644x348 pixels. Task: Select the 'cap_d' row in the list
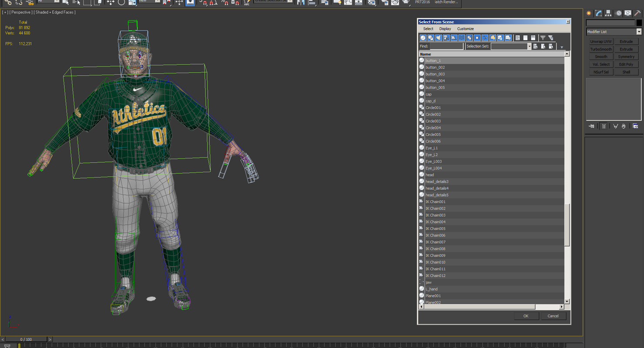pyautogui.click(x=491, y=101)
